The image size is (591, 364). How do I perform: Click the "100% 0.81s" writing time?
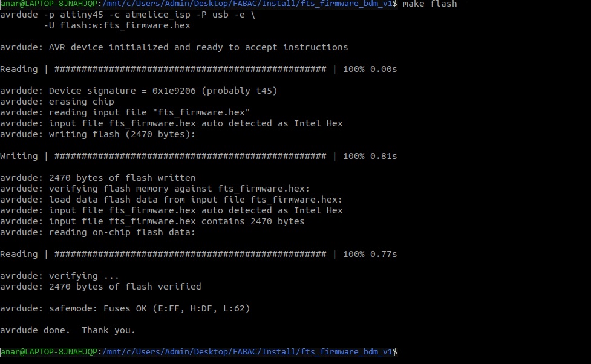click(x=370, y=157)
